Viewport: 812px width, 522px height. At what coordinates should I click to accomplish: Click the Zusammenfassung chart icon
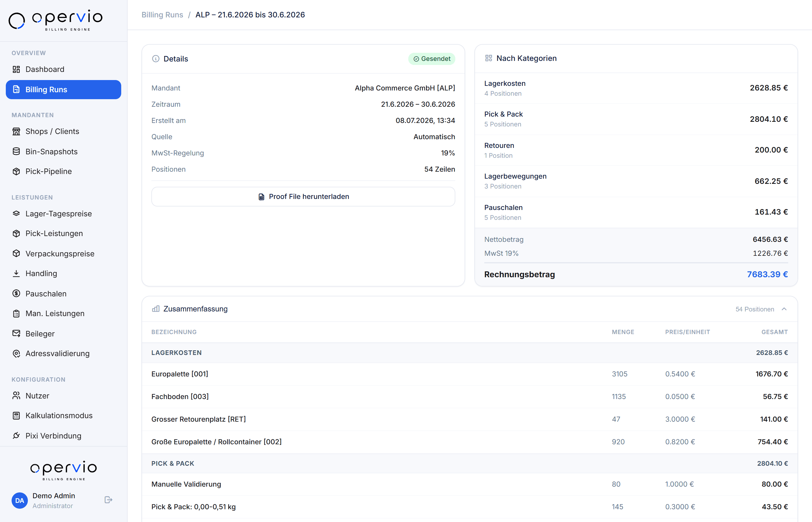coord(155,309)
